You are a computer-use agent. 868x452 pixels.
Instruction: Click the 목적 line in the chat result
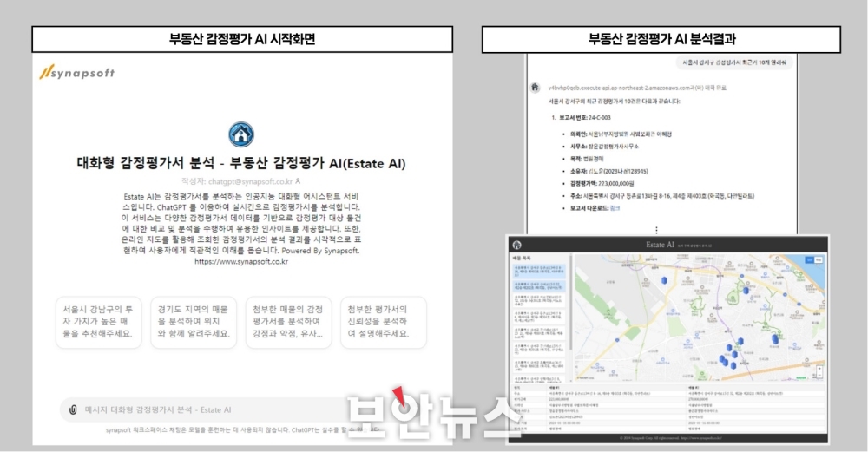[587, 158]
